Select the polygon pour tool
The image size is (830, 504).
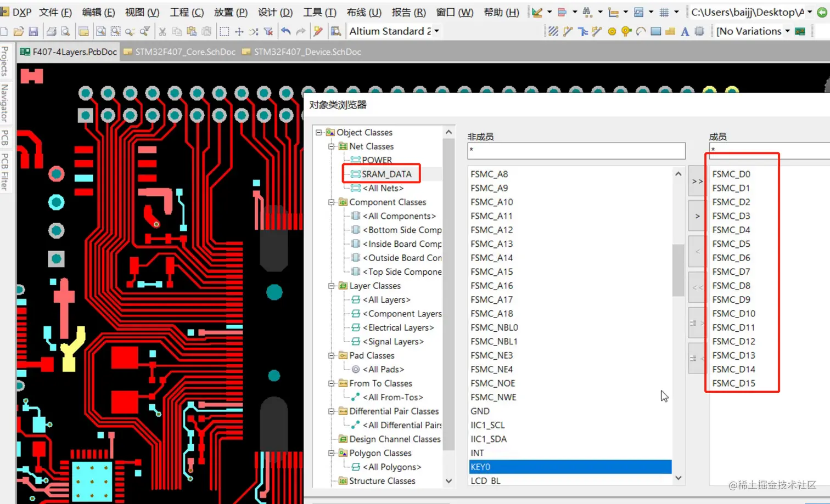(x=670, y=32)
